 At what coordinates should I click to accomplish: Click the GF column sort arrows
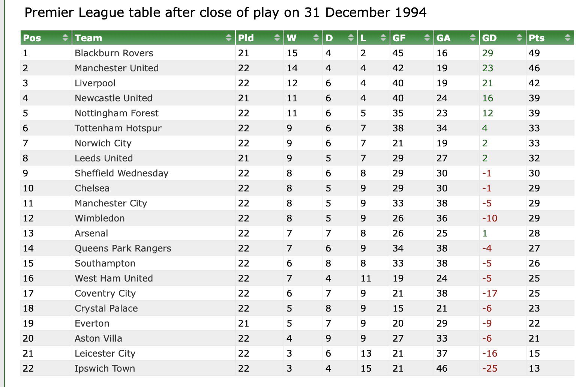pos(427,38)
